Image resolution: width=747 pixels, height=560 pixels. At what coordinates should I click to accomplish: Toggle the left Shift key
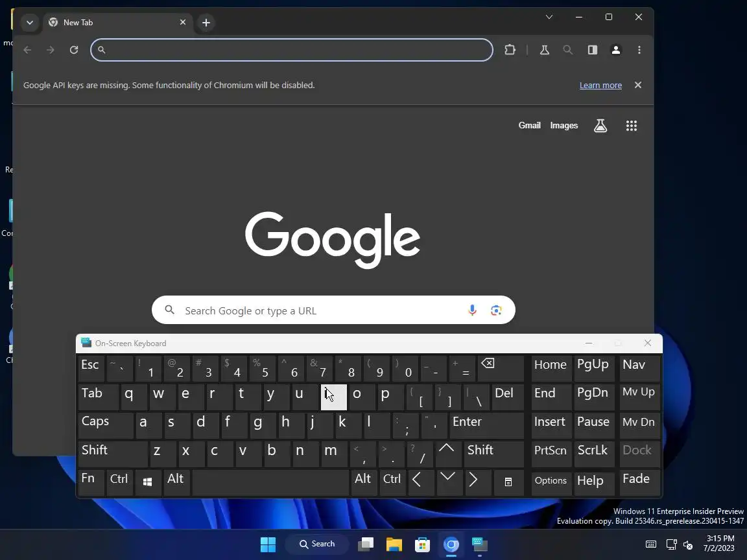pos(113,454)
